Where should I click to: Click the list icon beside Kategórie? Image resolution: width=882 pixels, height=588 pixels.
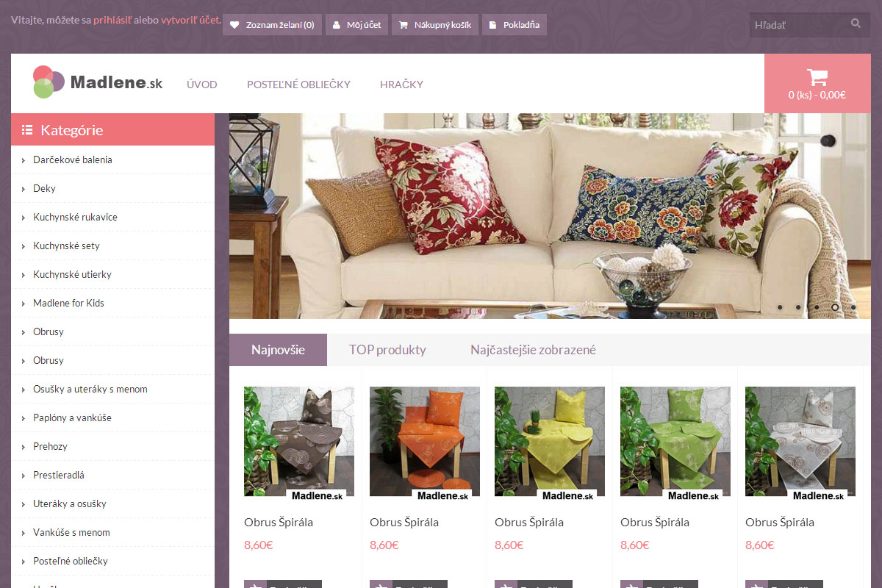pyautogui.click(x=27, y=130)
